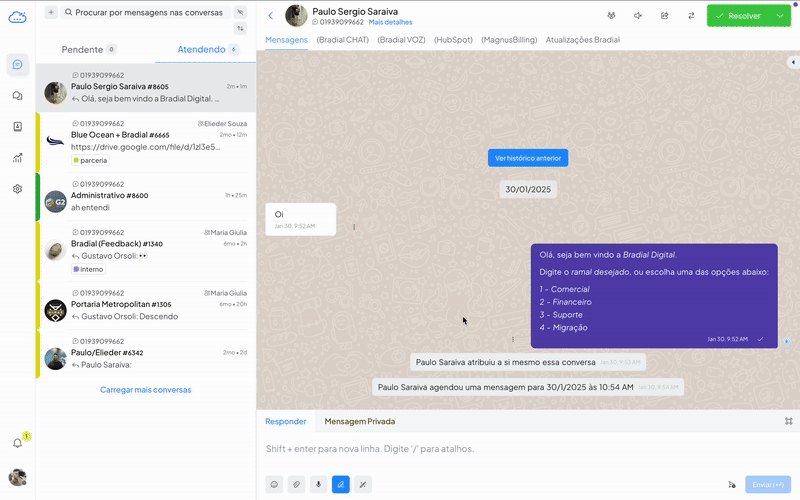Viewport: 800px width, 500px height.
Task: Open Contacts icon in left sidebar
Action: tap(17, 127)
